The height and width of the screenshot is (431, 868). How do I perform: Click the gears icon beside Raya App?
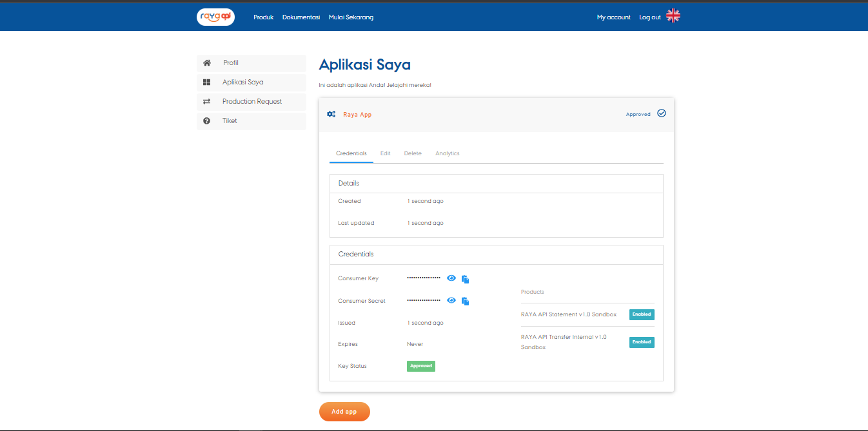pyautogui.click(x=331, y=114)
